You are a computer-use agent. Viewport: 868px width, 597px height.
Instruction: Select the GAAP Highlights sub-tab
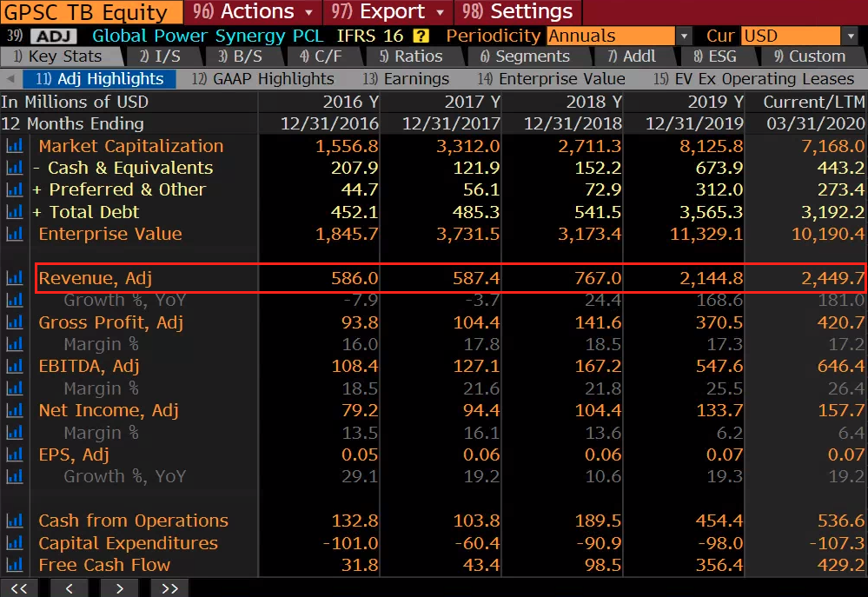262,79
